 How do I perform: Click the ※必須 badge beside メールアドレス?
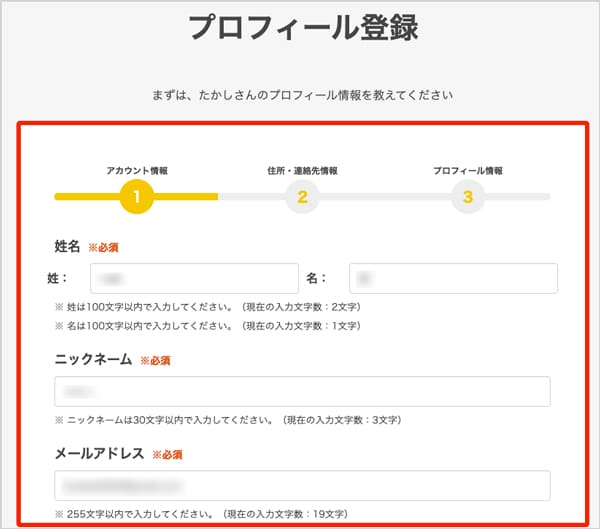167,454
